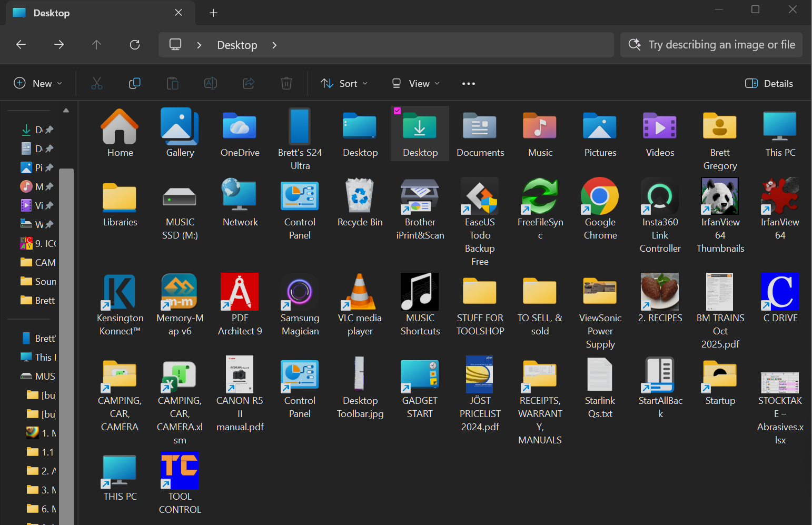
Task: Uncheck the selected Desktop folder checkbox
Action: pos(398,111)
